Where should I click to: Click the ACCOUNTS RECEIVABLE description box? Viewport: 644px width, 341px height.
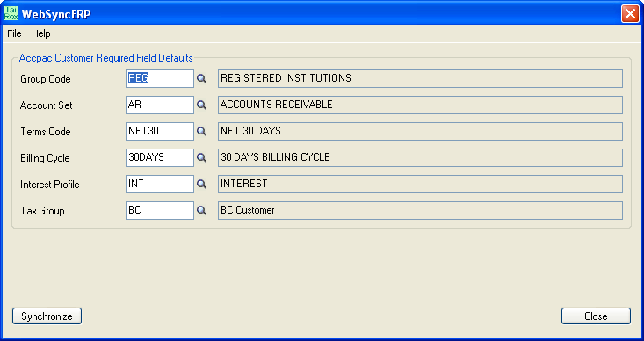(420, 105)
